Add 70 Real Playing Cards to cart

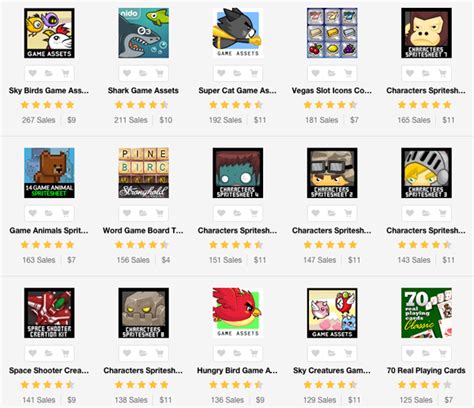point(443,353)
